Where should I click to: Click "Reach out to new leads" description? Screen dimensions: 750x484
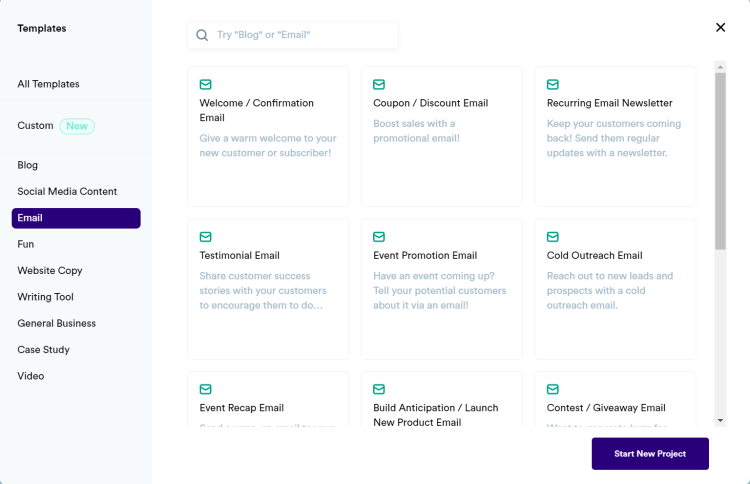coord(610,291)
